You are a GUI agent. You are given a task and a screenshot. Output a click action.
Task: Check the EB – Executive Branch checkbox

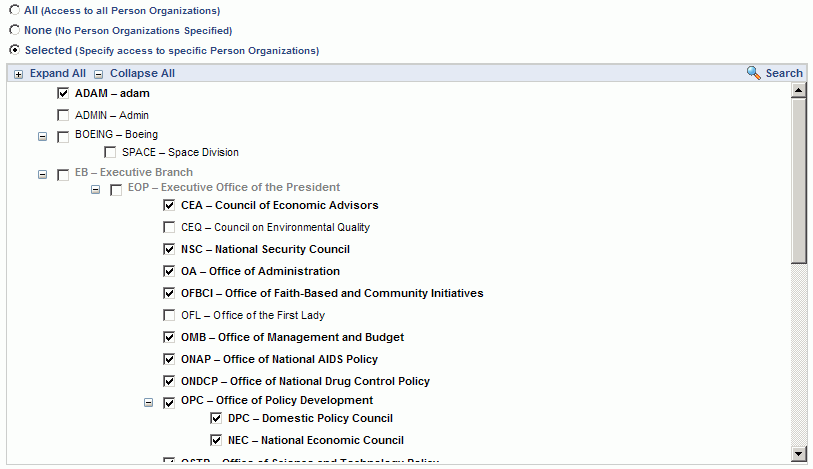pos(63,175)
